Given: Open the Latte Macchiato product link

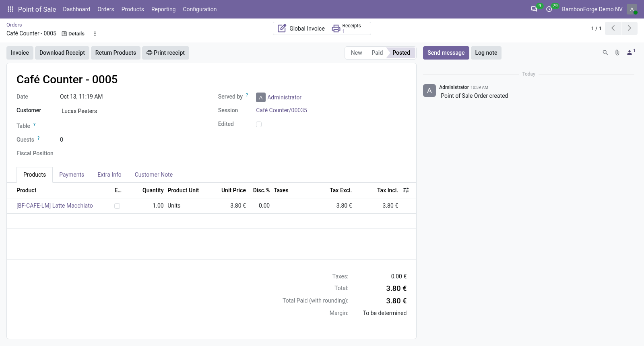Looking at the screenshot, I should (55, 206).
